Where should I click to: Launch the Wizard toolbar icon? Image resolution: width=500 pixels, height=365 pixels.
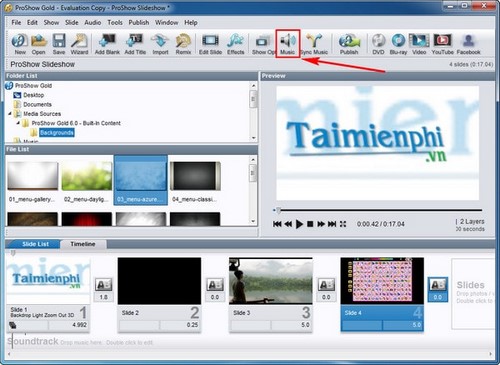79,44
